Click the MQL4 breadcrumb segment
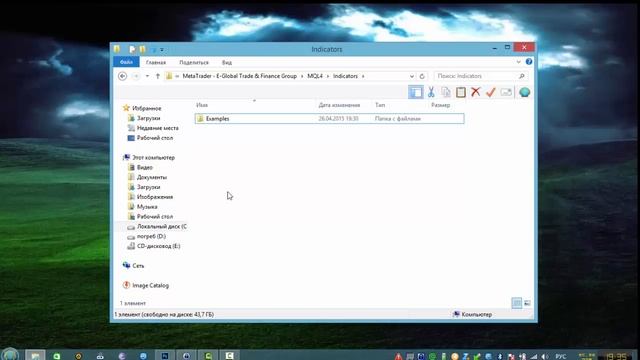The image size is (640, 360). coord(315,76)
